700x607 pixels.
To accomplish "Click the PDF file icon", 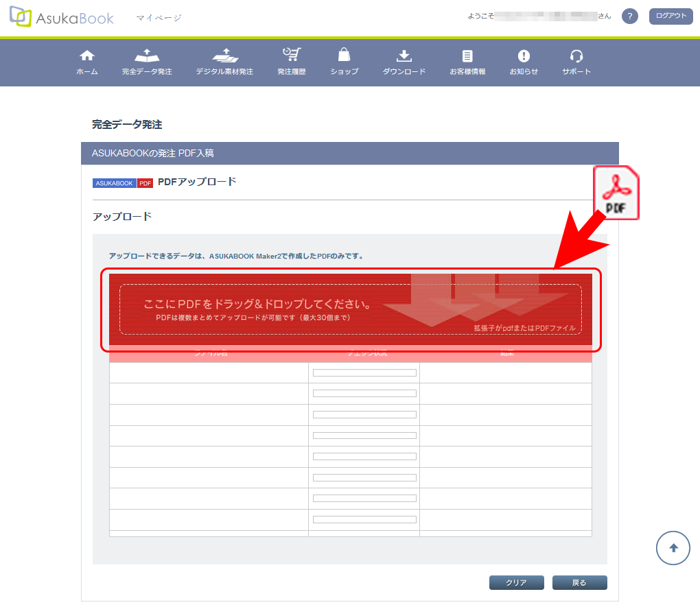I will [x=616, y=193].
